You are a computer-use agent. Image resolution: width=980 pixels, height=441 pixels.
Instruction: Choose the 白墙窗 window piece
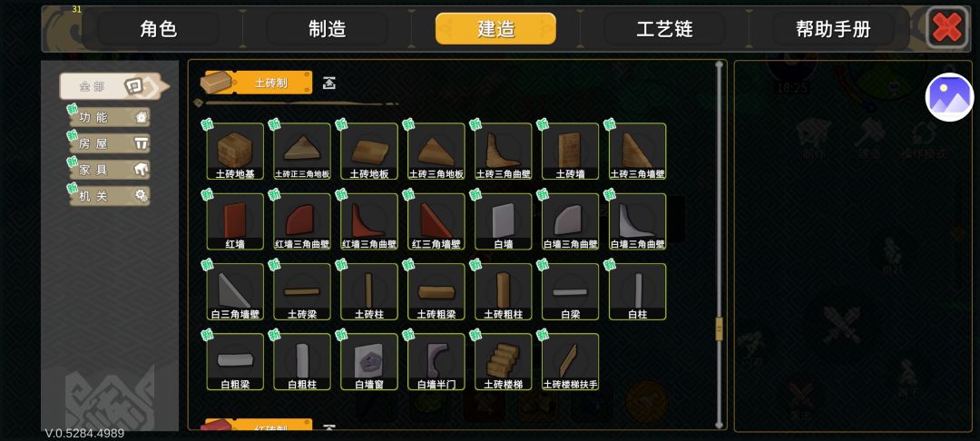click(369, 362)
